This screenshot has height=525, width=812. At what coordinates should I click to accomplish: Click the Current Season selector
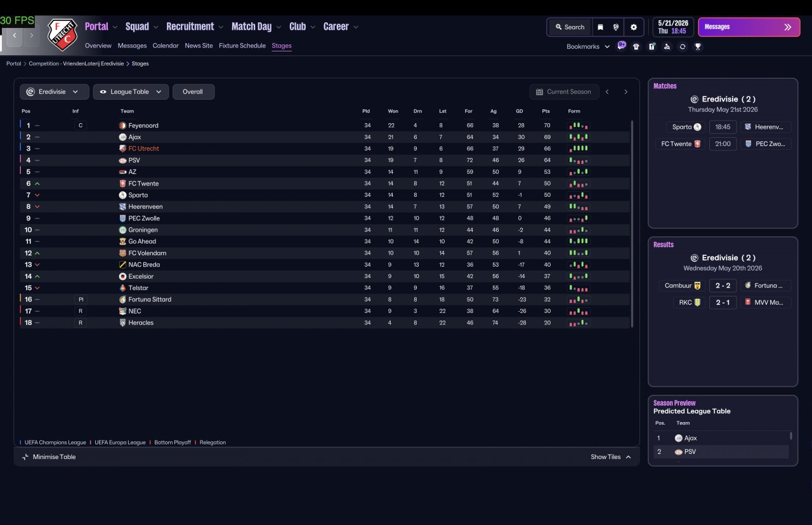pyautogui.click(x=564, y=92)
